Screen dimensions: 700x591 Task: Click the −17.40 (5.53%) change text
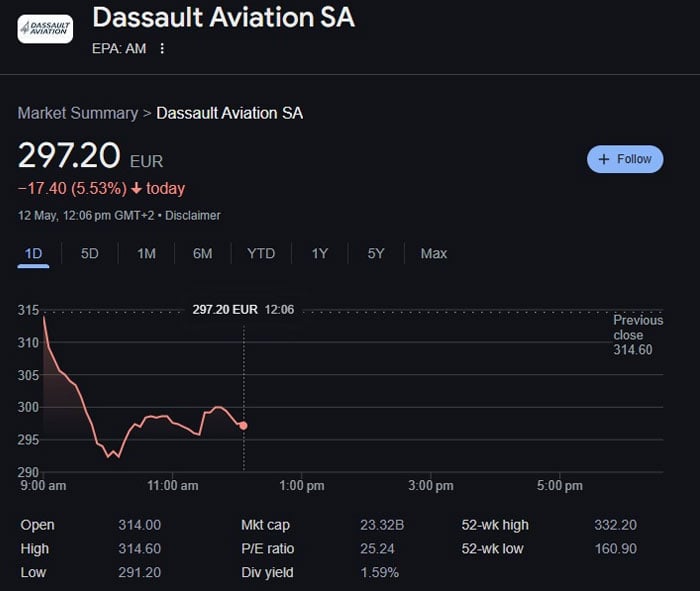point(72,188)
